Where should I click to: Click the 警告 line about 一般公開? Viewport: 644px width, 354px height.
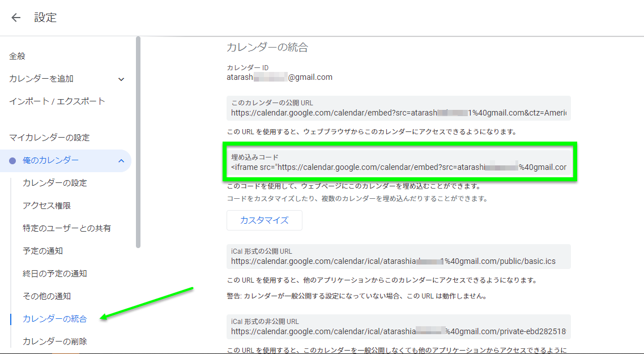click(357, 296)
